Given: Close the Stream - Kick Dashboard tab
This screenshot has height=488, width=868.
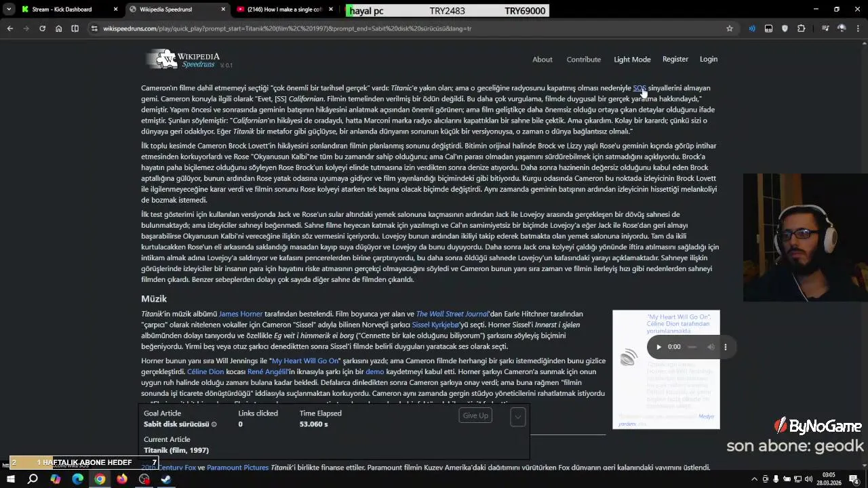Looking at the screenshot, I should (115, 9).
